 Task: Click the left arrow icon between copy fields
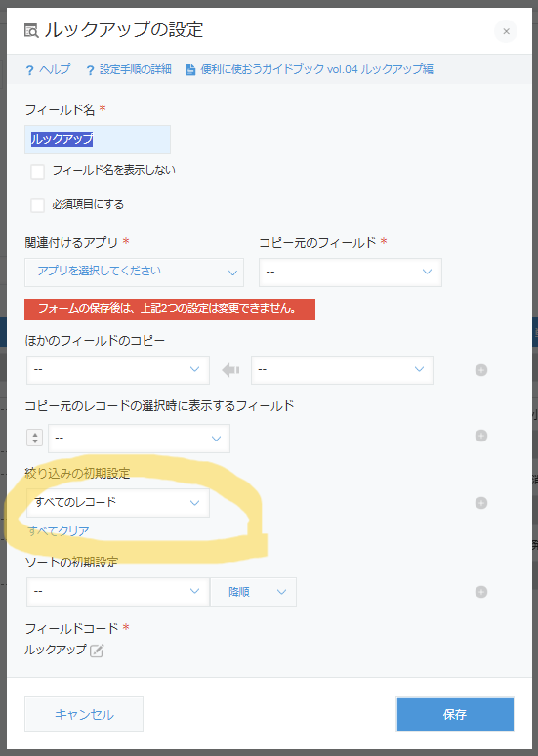pyautogui.click(x=230, y=370)
